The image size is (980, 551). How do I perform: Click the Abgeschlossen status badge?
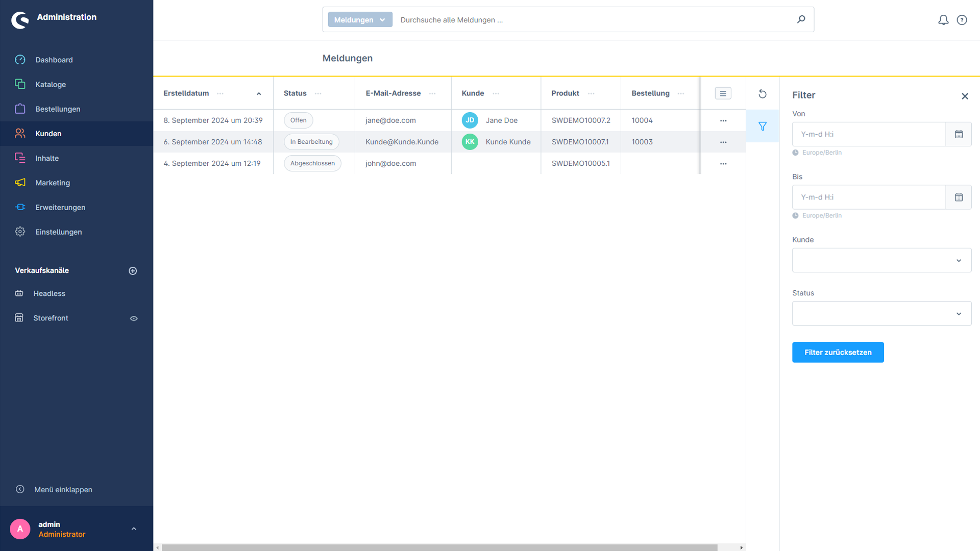click(312, 163)
